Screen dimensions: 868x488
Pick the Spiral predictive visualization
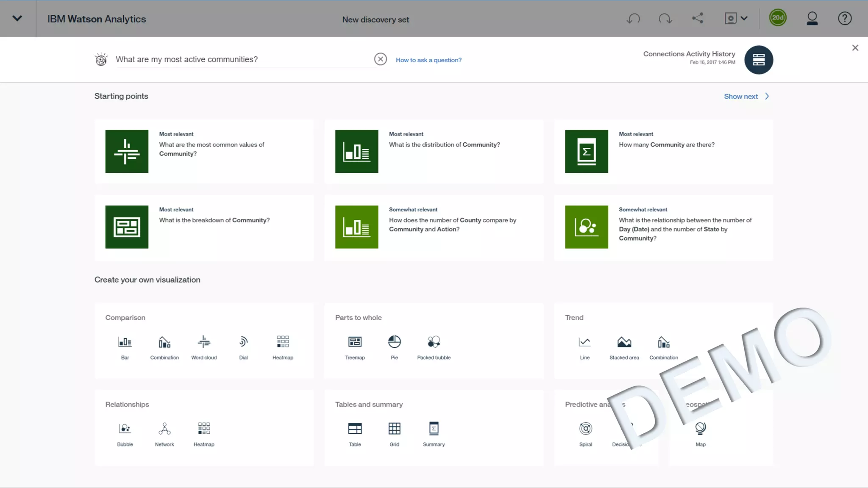pos(585,434)
